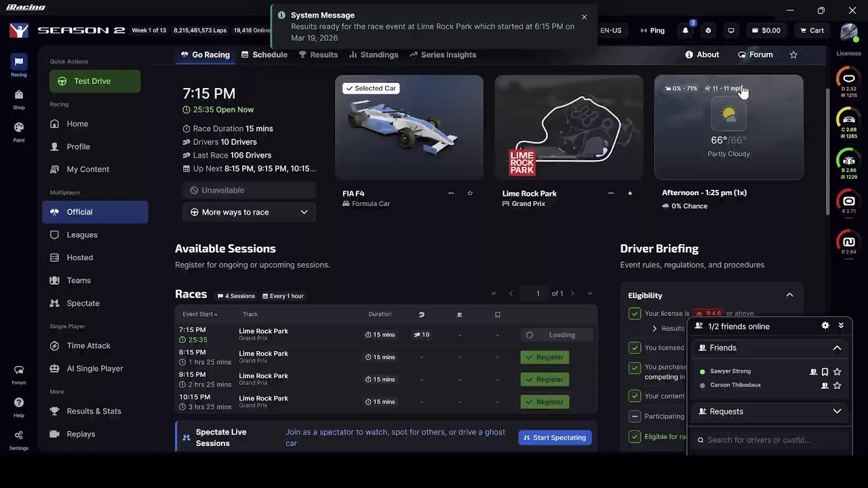Open the oval license badge D 2.52
Viewport: 868px width, 488px height.
coord(849,82)
